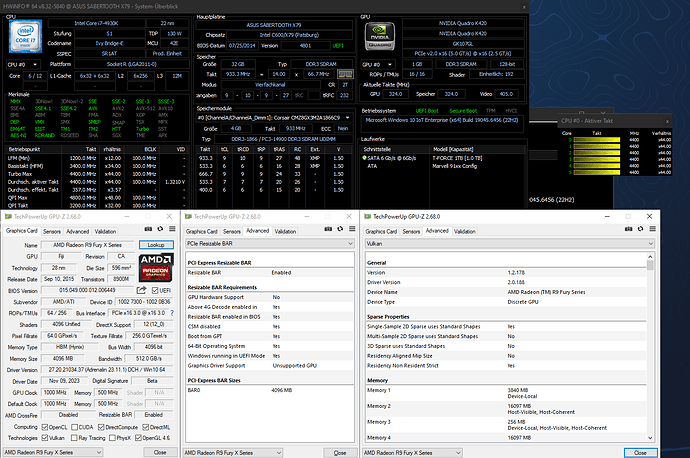Viewport: 690px width, 458px height.
Task: Click the Close button in the middle GPU-Z window
Action: 340,453
